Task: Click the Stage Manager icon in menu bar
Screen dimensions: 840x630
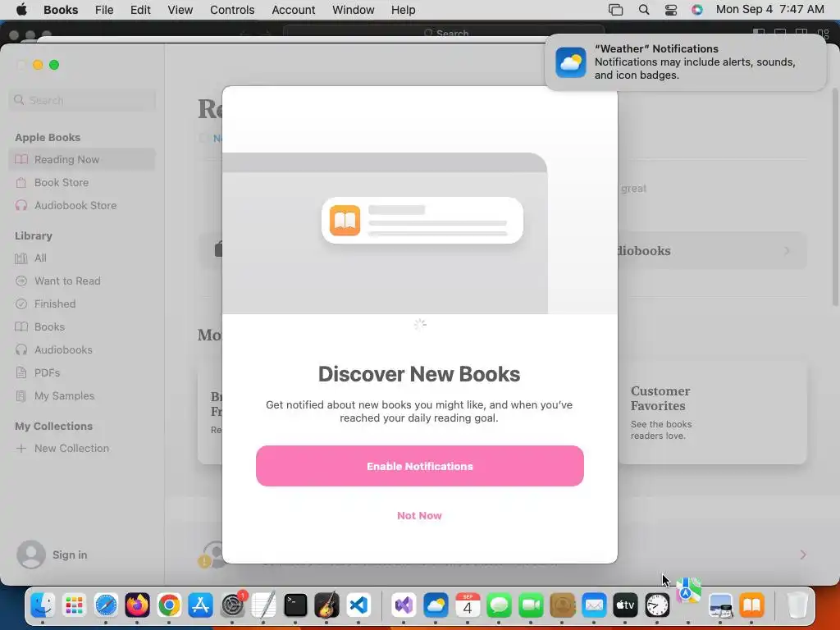Action: click(615, 10)
